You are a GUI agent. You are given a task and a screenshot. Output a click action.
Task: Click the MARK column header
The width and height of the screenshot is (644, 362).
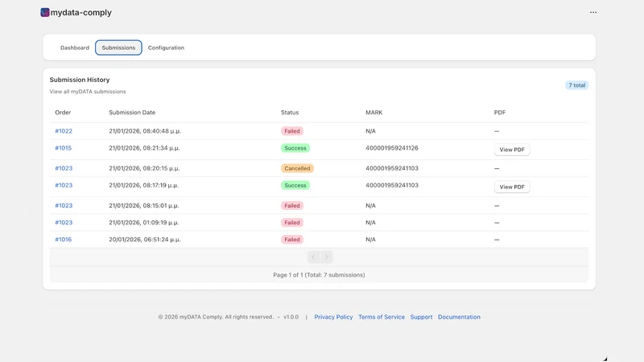[x=374, y=113]
